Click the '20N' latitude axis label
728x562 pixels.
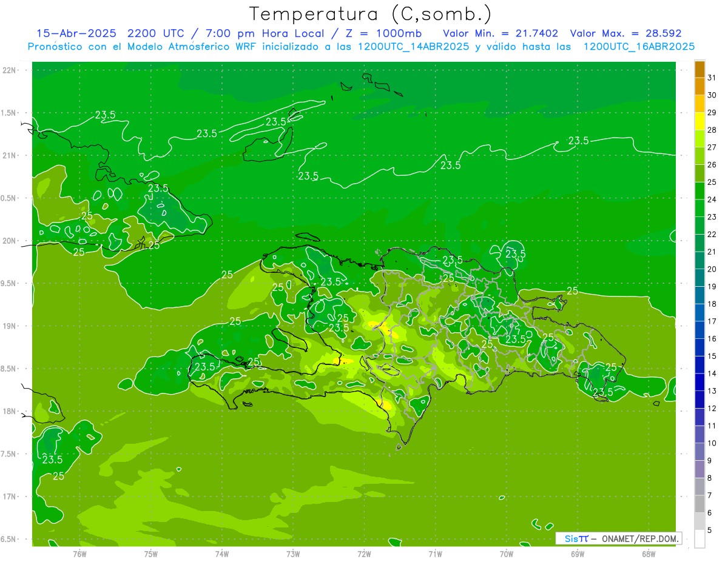tap(8, 241)
